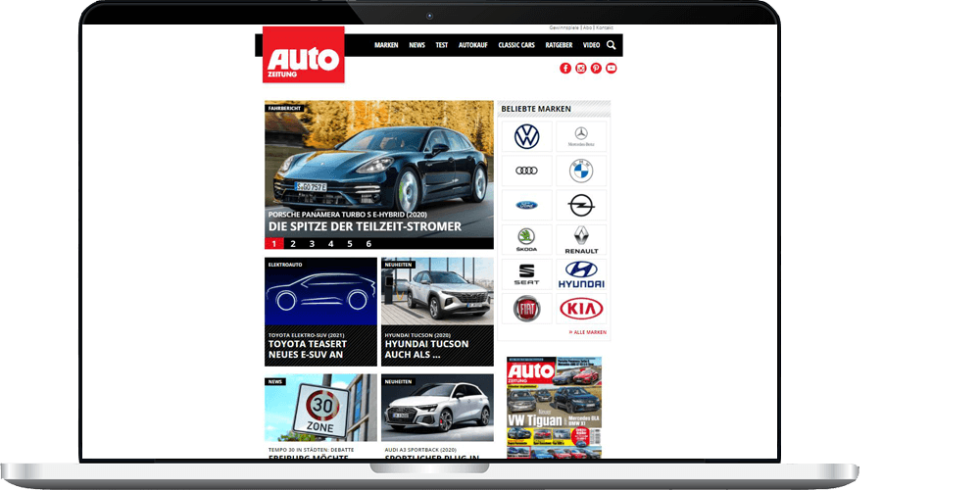
Task: Open the YouTube social icon
Action: click(x=612, y=68)
